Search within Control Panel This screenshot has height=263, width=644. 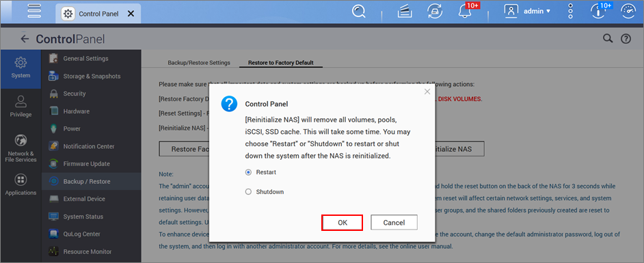(608, 38)
